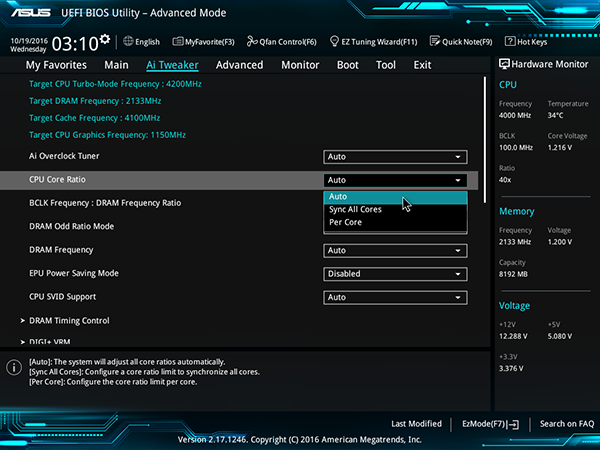Switch to EzMode(F7)
Viewport: 600px width, 450px height.
coord(490,424)
